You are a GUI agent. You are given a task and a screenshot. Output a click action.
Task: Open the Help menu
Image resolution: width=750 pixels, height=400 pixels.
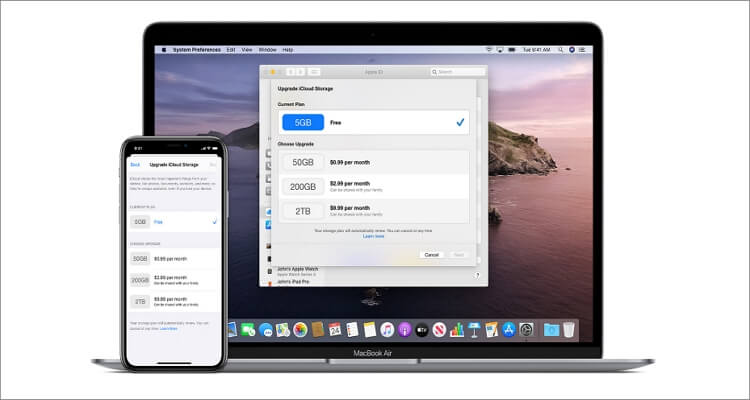coord(287,50)
